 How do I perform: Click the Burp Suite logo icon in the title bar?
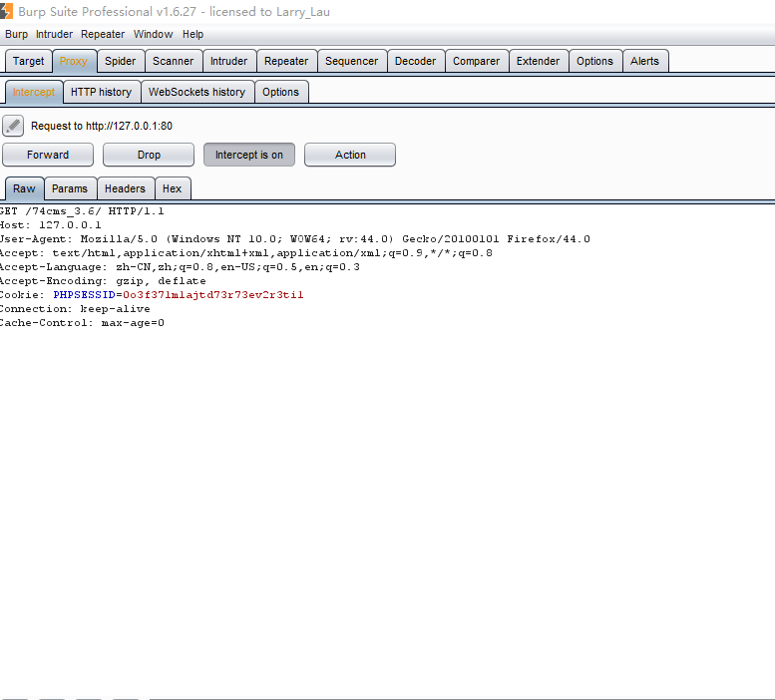6,11
